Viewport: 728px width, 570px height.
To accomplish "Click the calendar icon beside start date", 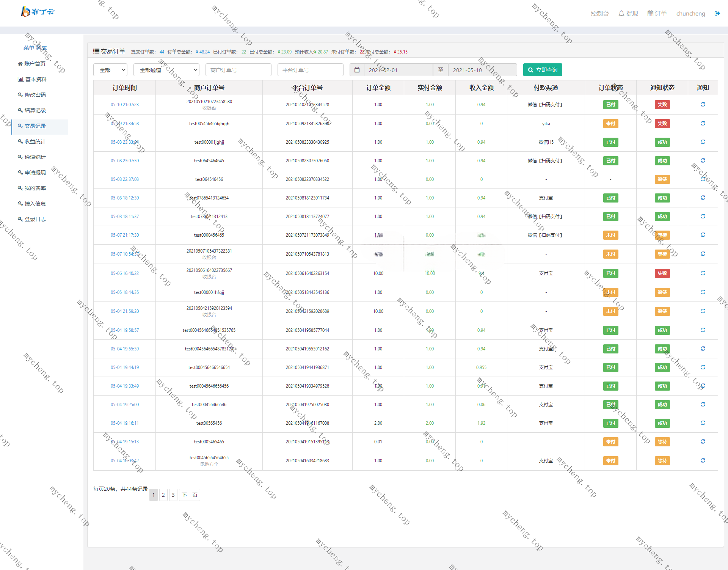I will pos(357,70).
